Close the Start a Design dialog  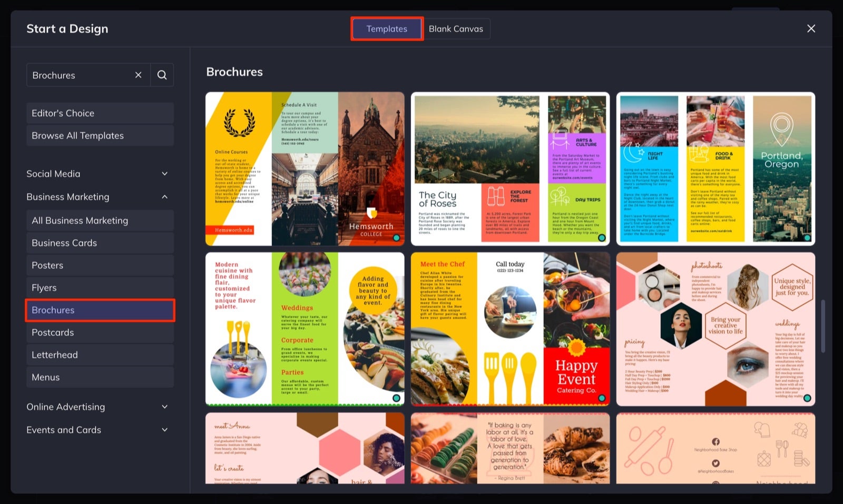coord(811,28)
